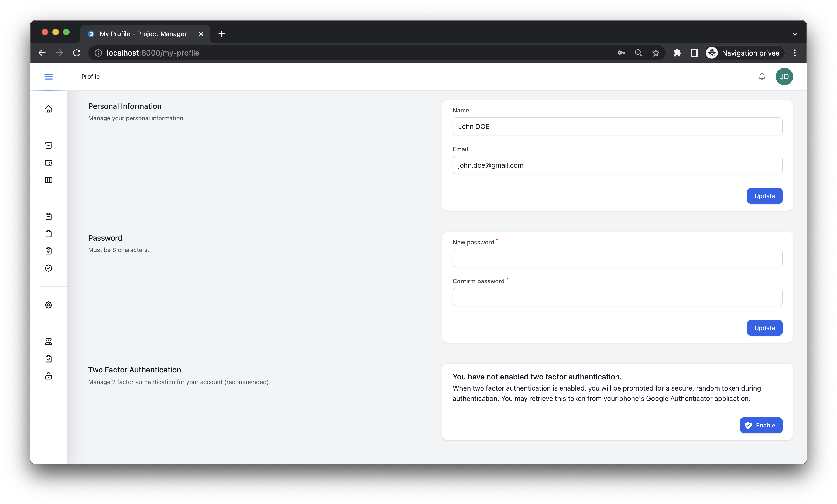The height and width of the screenshot is (504, 837).
Task: Click the archive box sidebar icon
Action: (49, 145)
